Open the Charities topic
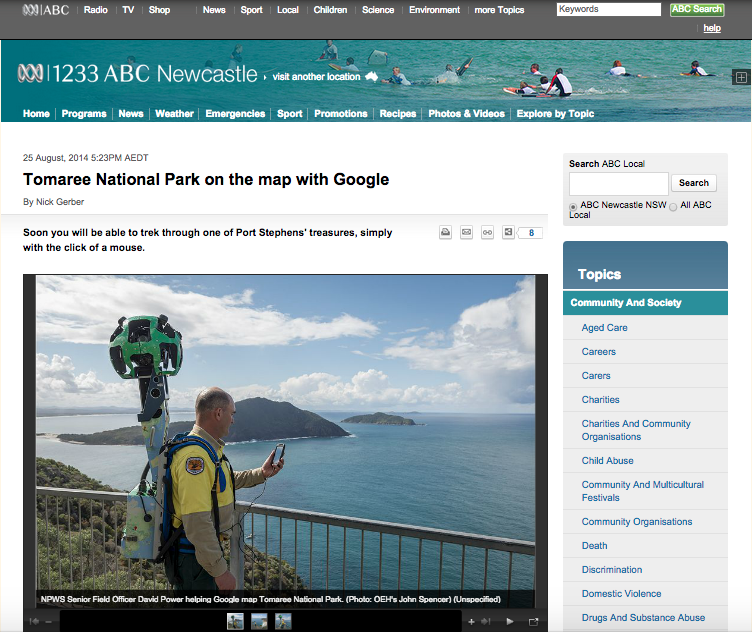 [600, 399]
